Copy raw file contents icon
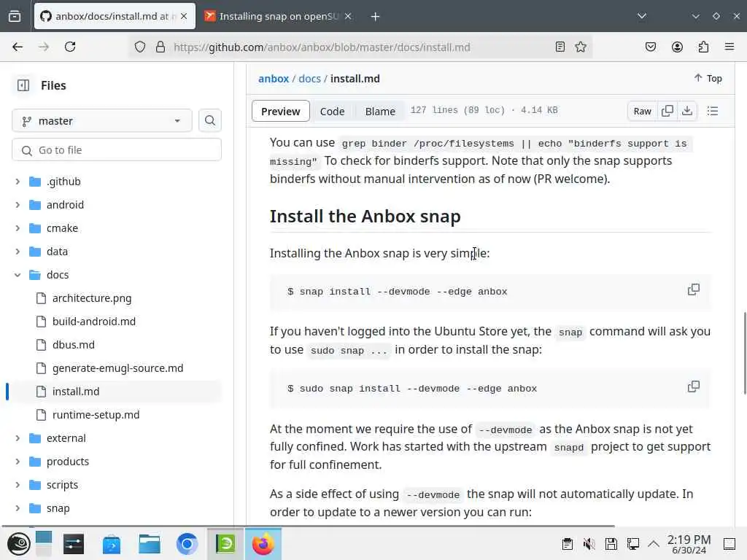Image resolution: width=747 pixels, height=560 pixels. pyautogui.click(x=667, y=111)
